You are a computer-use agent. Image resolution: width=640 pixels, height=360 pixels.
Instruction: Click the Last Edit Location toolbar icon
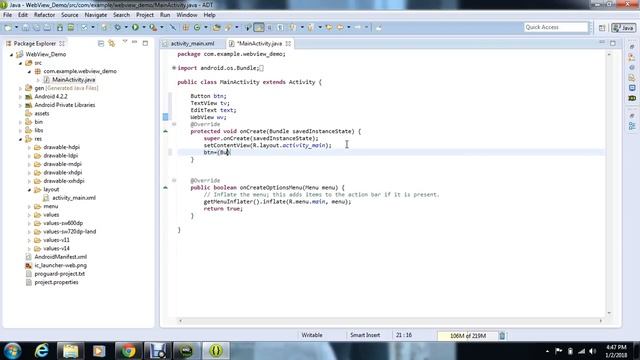(329, 27)
